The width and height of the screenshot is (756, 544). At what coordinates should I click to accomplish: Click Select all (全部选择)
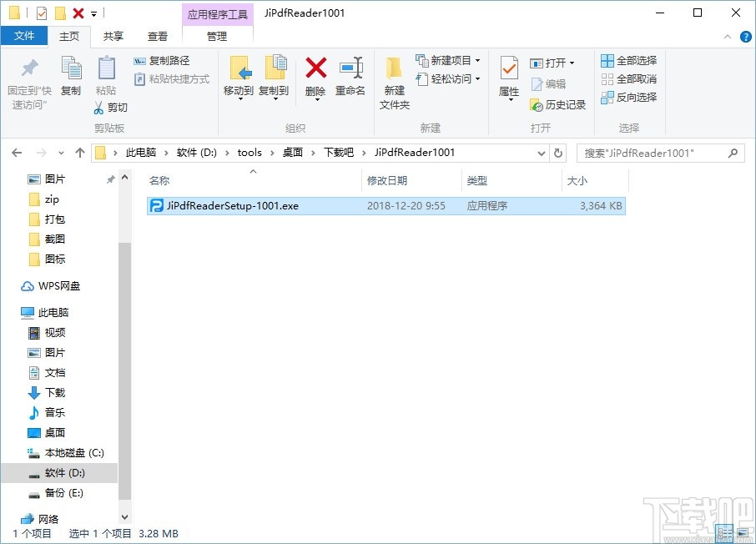628,61
